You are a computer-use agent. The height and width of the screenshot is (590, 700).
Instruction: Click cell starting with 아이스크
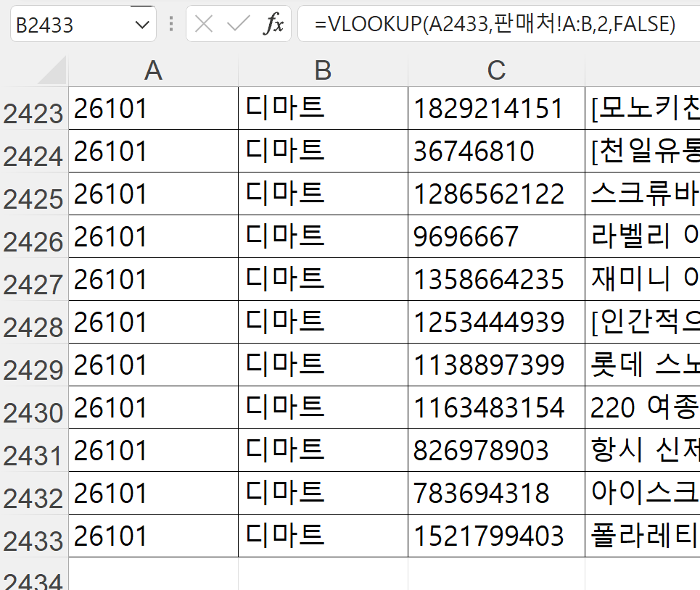643,494
